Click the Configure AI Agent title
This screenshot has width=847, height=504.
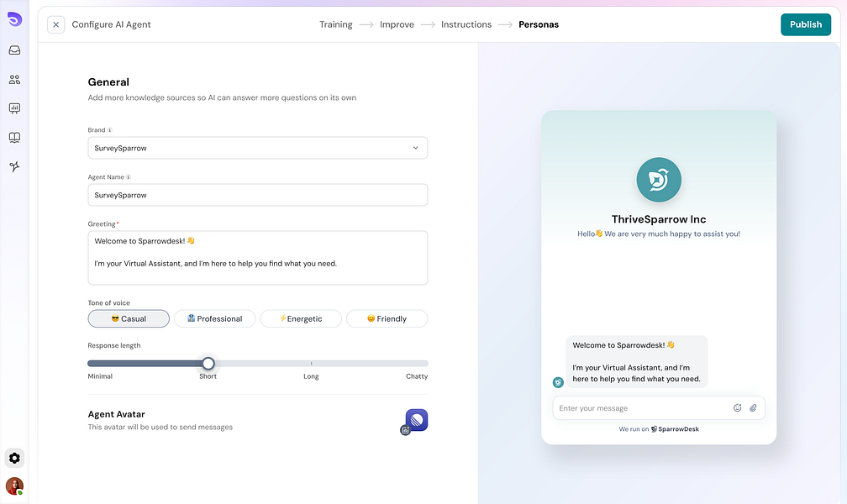click(x=111, y=24)
